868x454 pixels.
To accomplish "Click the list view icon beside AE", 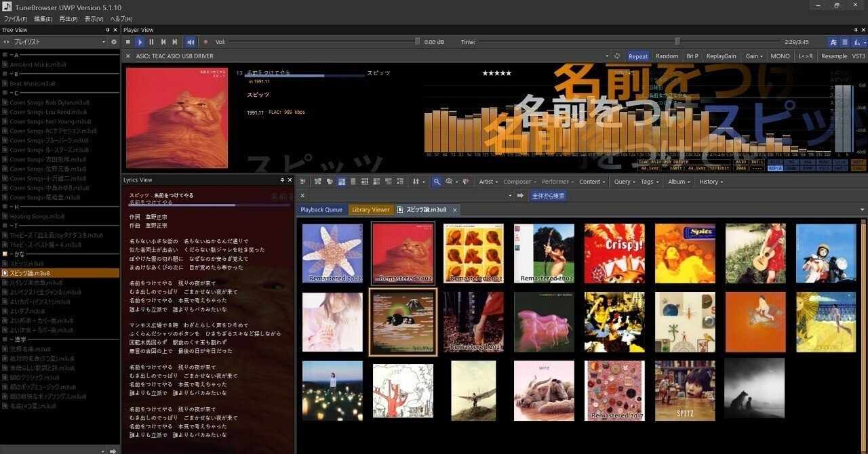I will tap(845, 42).
